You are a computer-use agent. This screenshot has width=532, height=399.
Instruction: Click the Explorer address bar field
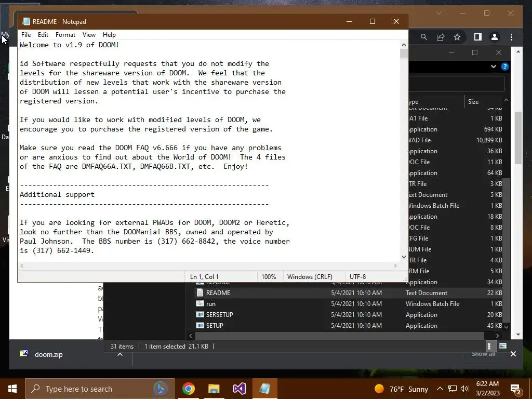pos(456,84)
